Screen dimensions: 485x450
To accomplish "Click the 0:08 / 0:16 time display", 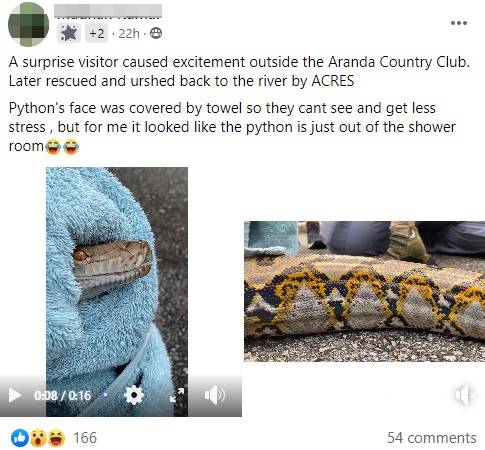I will point(62,396).
